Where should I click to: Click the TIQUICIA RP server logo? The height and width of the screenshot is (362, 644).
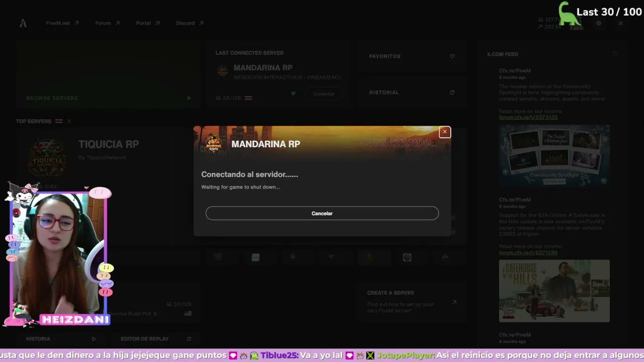[x=47, y=158]
